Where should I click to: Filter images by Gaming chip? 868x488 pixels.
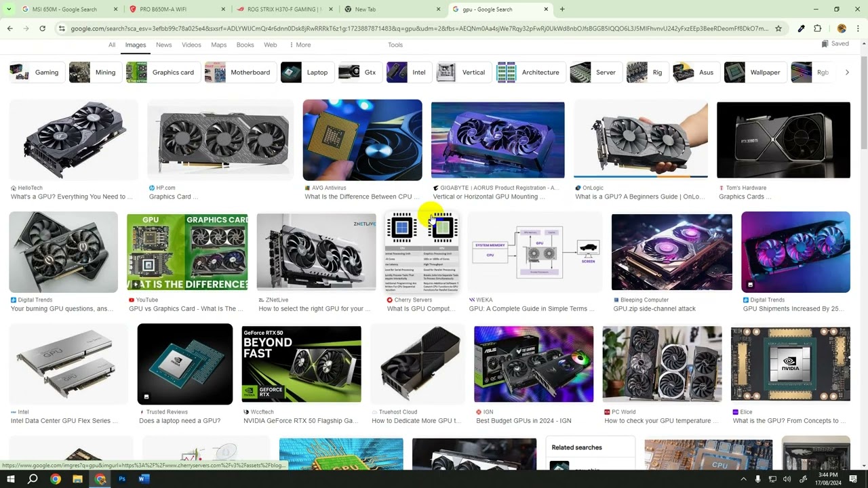coord(37,73)
